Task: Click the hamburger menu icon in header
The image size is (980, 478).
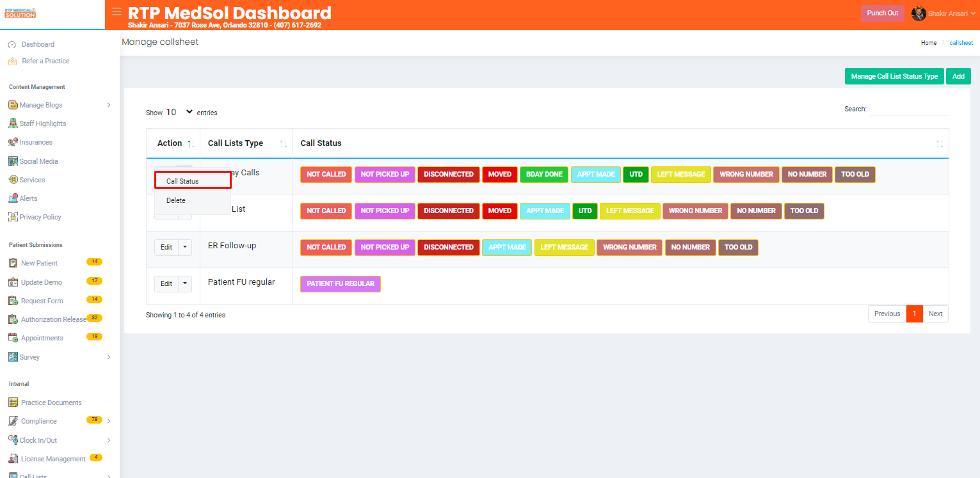Action: click(x=116, y=12)
